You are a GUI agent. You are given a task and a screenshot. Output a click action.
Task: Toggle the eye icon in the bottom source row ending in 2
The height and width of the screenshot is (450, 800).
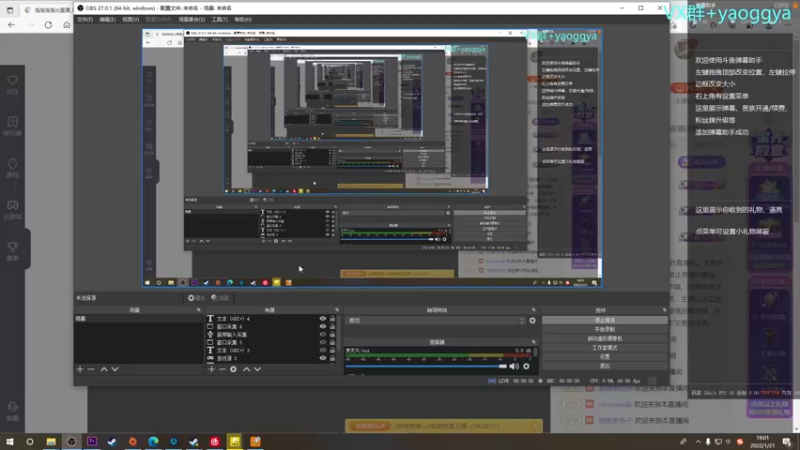point(322,358)
